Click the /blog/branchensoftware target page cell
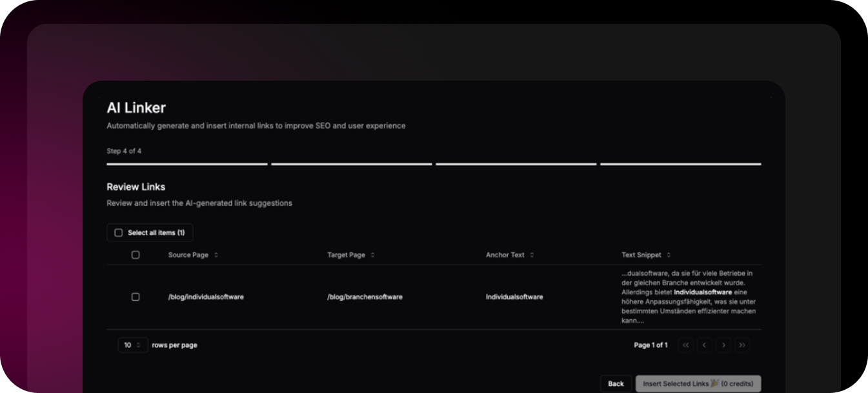The width and height of the screenshot is (868, 393). coord(365,297)
